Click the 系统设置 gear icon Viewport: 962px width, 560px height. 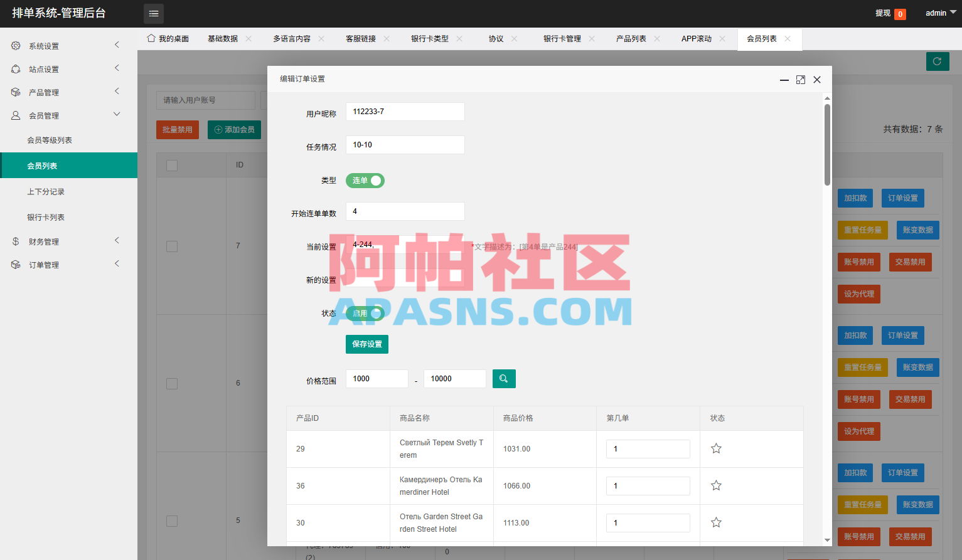[16, 46]
